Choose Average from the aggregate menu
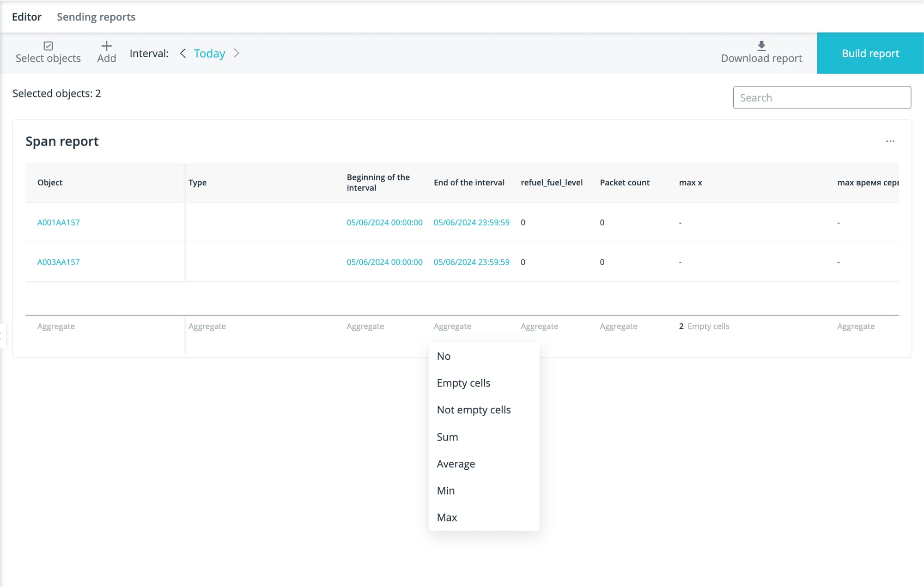Image resolution: width=924 pixels, height=587 pixels. [x=456, y=464]
